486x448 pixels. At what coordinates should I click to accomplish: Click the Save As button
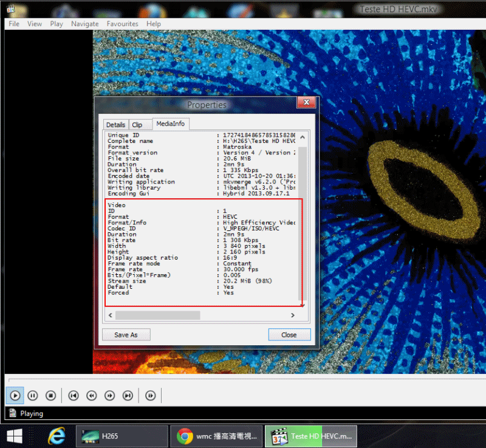pos(126,335)
